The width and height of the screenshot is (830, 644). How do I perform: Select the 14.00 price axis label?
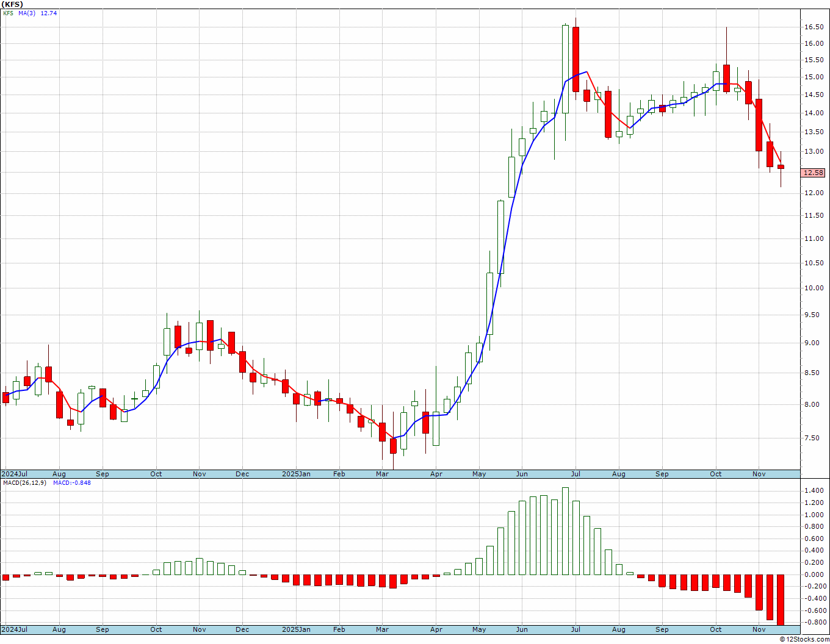(814, 113)
